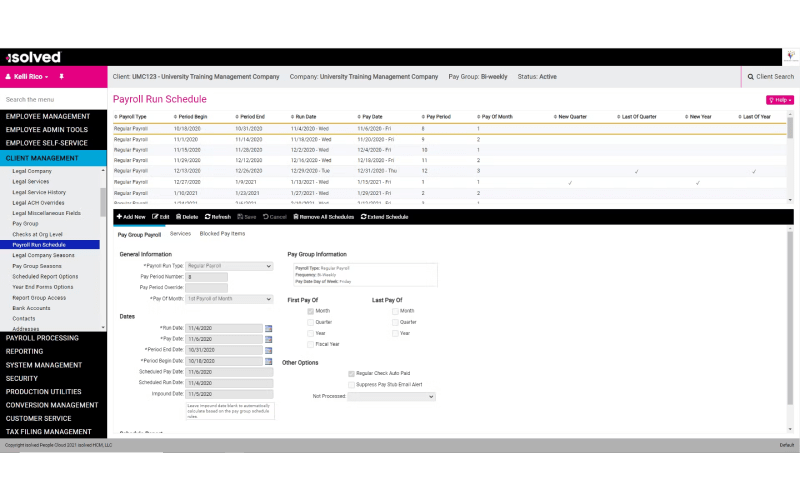The image size is (800, 500).
Task: Open the Period End Date calendar picker
Action: pyautogui.click(x=268, y=350)
